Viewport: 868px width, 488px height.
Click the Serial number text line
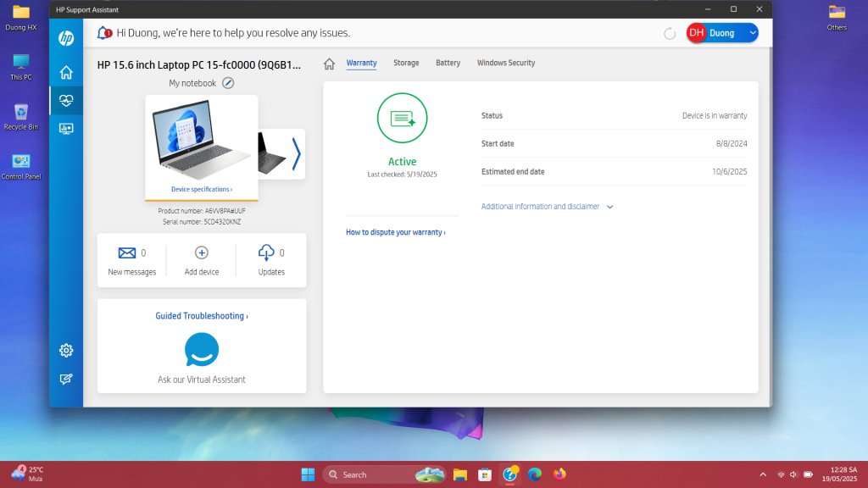202,222
